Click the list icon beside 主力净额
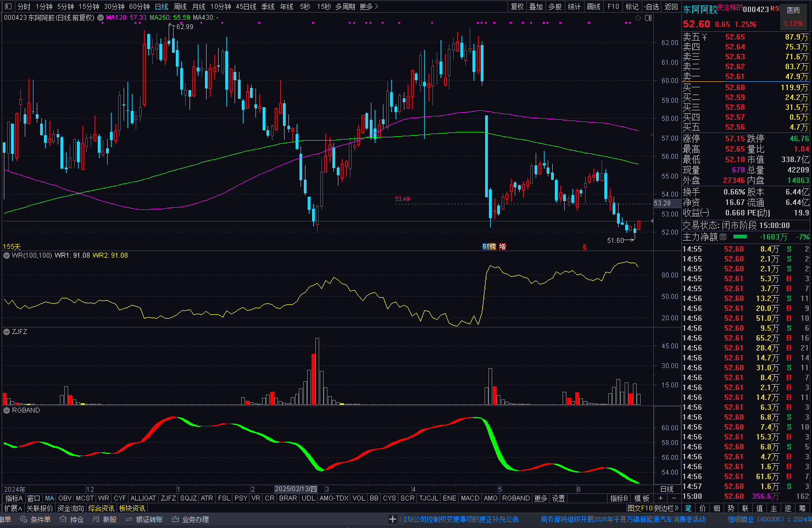The height and width of the screenshot is (528, 812). click(x=723, y=237)
